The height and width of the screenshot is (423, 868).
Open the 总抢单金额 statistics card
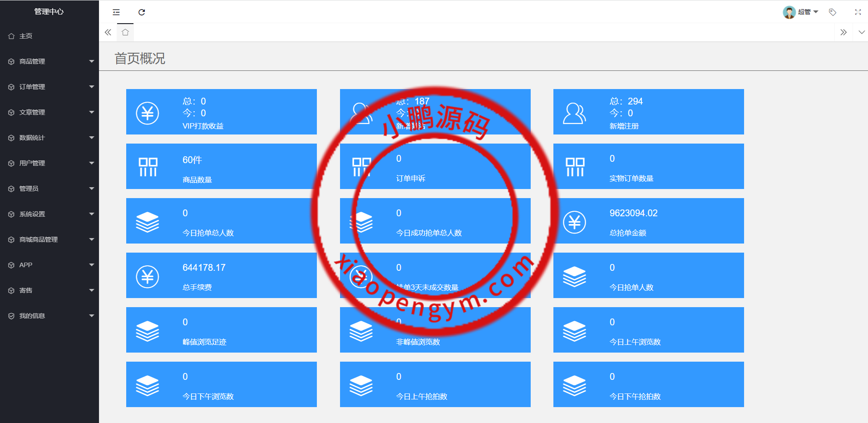648,221
